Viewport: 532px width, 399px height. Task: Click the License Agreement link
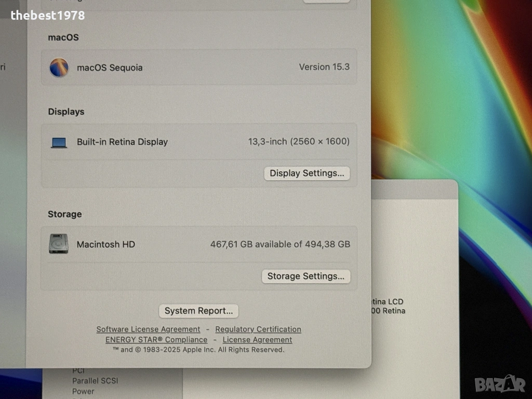[257, 340]
